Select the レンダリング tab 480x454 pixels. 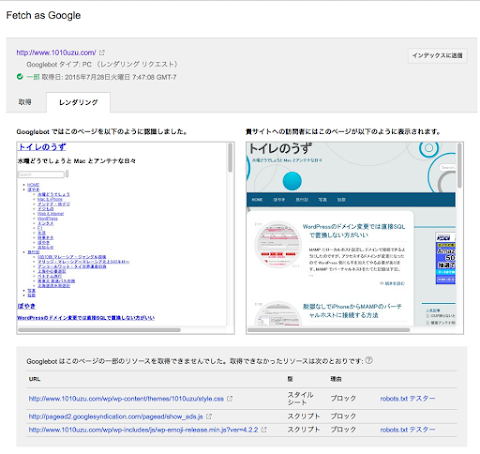[78, 102]
